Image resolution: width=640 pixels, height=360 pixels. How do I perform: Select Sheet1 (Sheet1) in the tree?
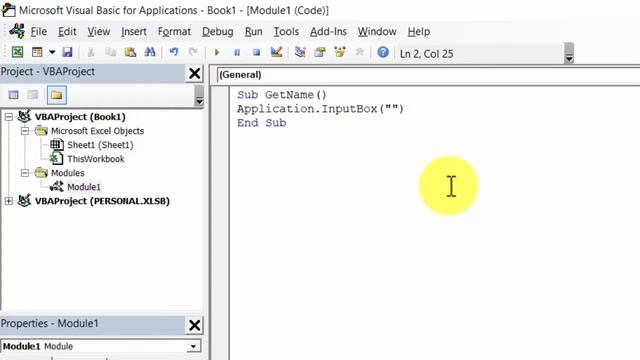click(x=100, y=145)
